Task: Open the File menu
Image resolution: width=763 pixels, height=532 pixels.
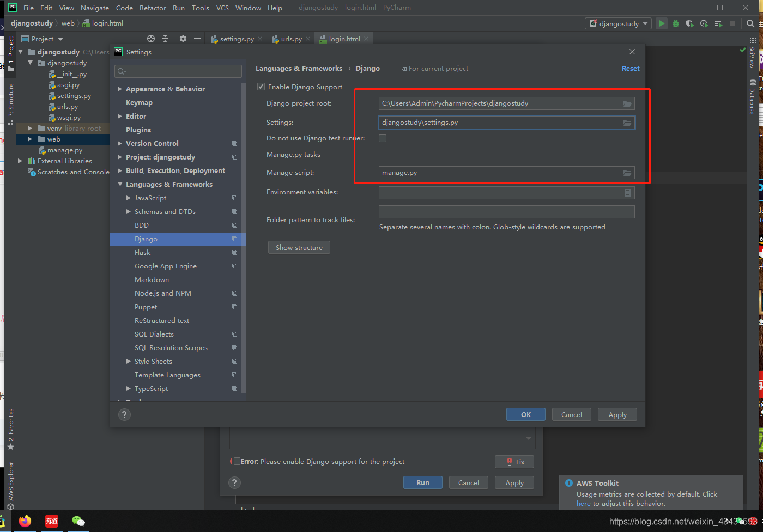Action: (x=28, y=8)
